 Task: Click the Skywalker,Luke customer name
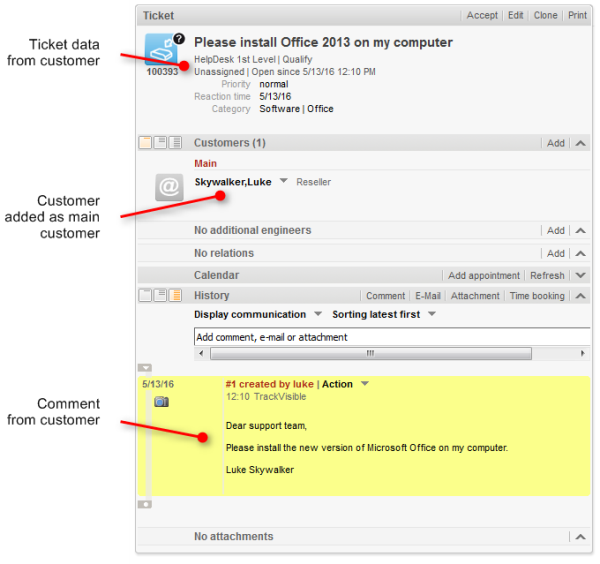(x=233, y=182)
